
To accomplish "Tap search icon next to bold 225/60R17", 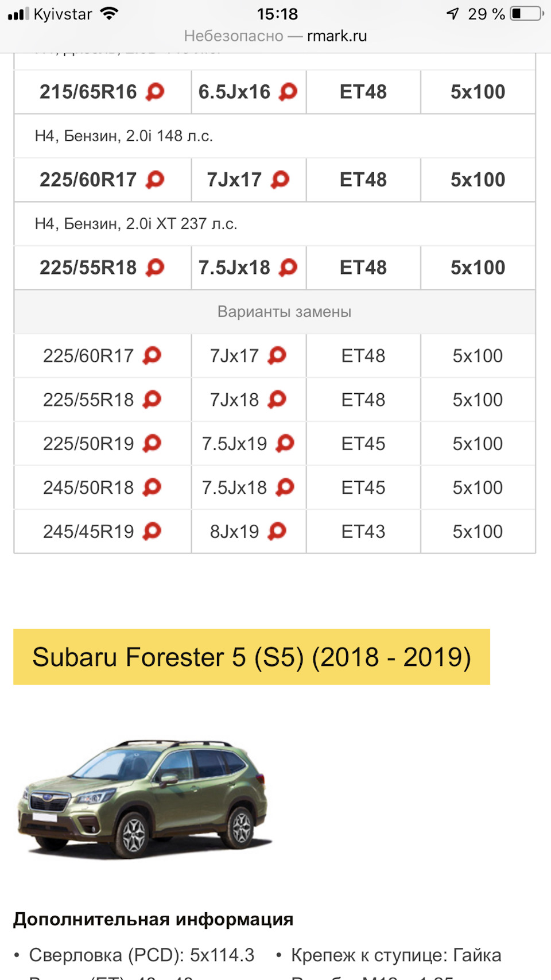I will click(x=155, y=179).
